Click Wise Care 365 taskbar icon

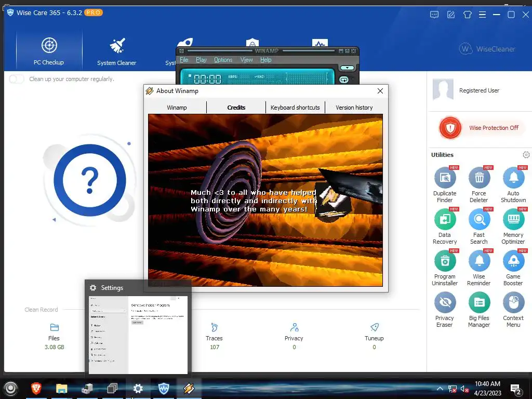tap(164, 389)
